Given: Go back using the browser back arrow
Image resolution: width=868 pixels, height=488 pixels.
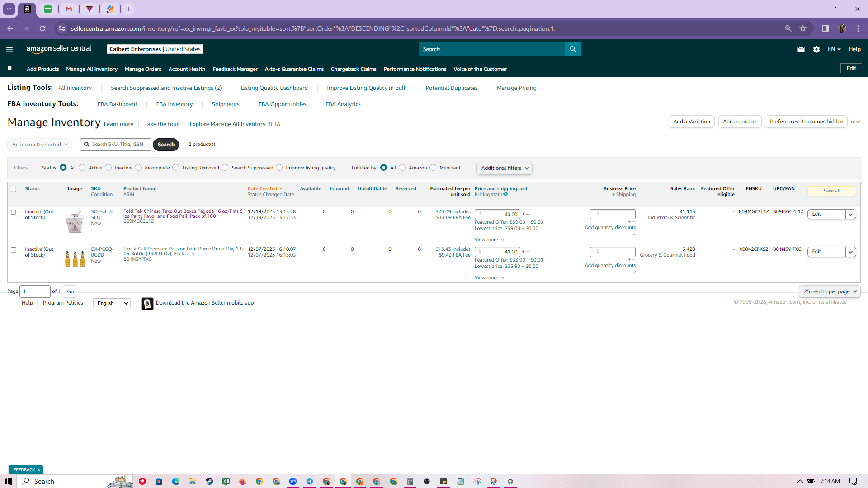Looking at the screenshot, I should point(10,28).
